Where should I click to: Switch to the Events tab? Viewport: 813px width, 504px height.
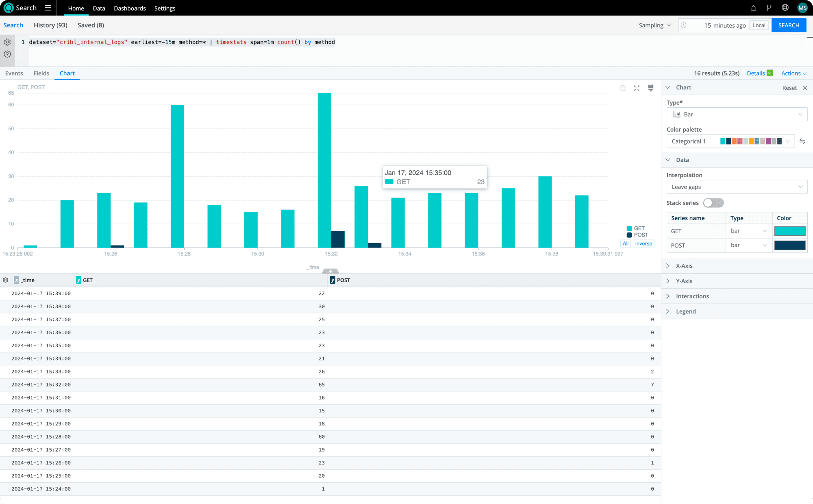pos(14,73)
